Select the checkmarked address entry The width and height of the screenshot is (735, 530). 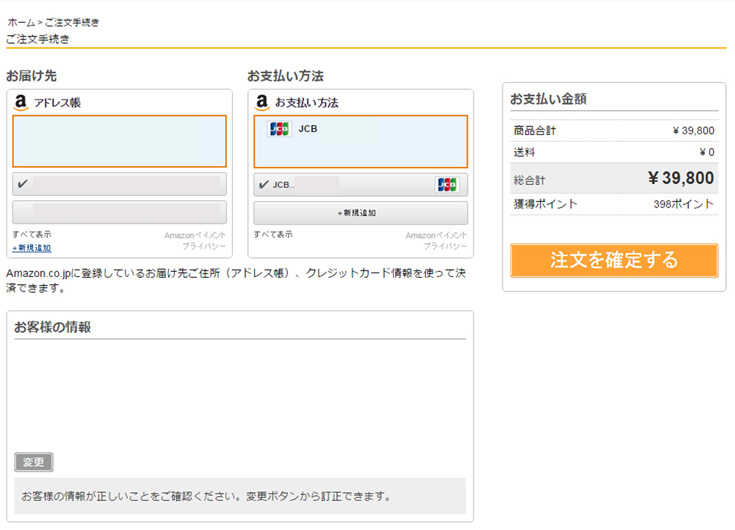(x=119, y=184)
